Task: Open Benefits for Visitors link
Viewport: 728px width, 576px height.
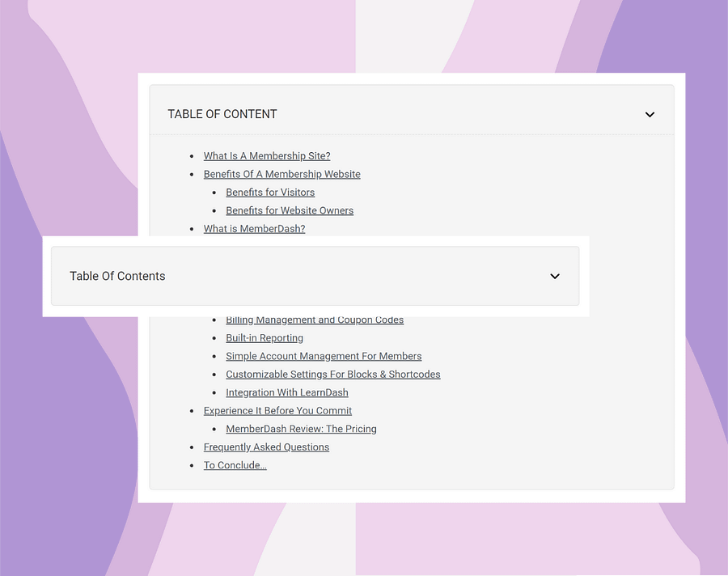Action: (x=270, y=193)
